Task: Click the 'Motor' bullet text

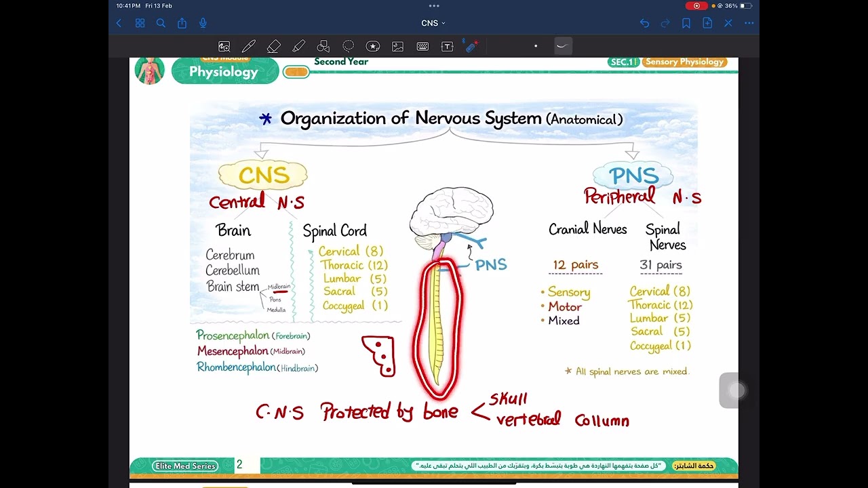Action: coord(565,306)
